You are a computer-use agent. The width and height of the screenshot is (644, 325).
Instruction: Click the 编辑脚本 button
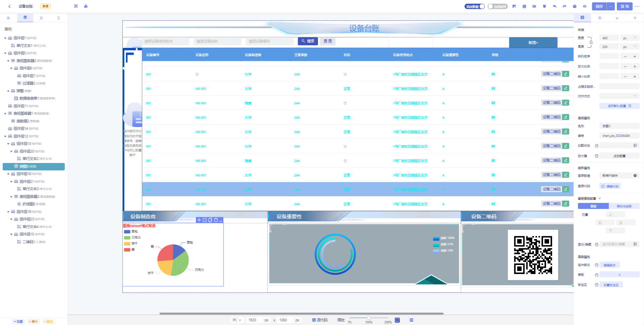609,265
